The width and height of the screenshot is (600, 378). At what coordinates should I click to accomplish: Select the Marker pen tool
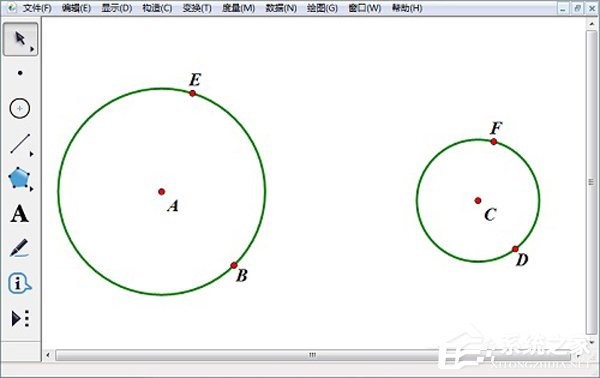point(19,248)
